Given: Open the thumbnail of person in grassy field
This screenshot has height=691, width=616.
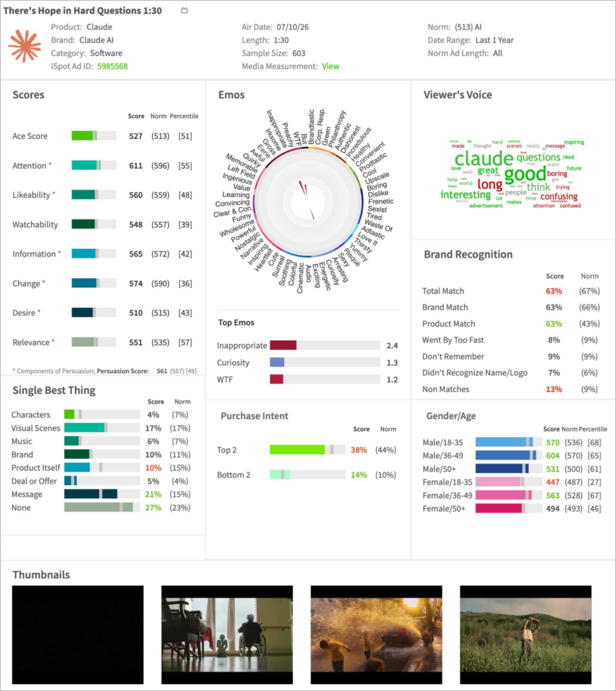Looking at the screenshot, I should pyautogui.click(x=526, y=634).
